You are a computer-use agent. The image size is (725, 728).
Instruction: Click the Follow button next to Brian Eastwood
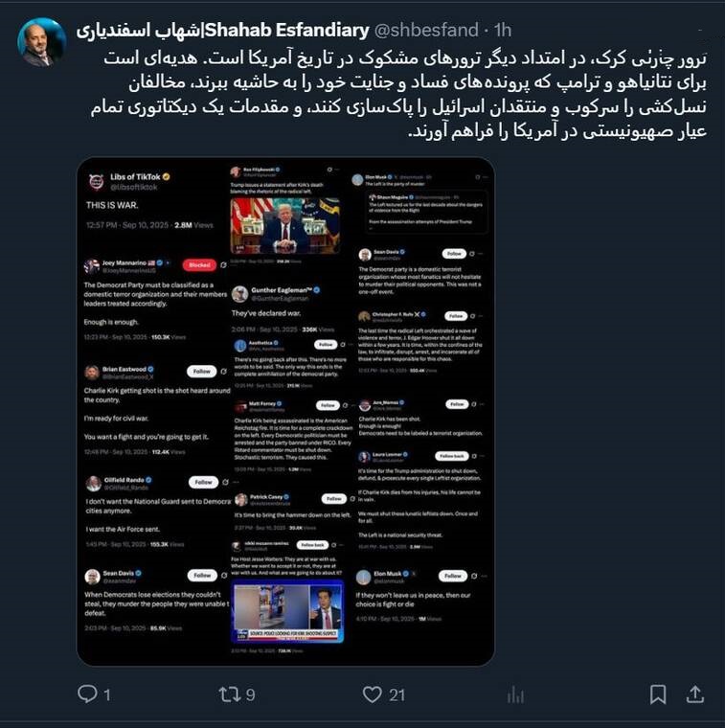[x=202, y=371]
